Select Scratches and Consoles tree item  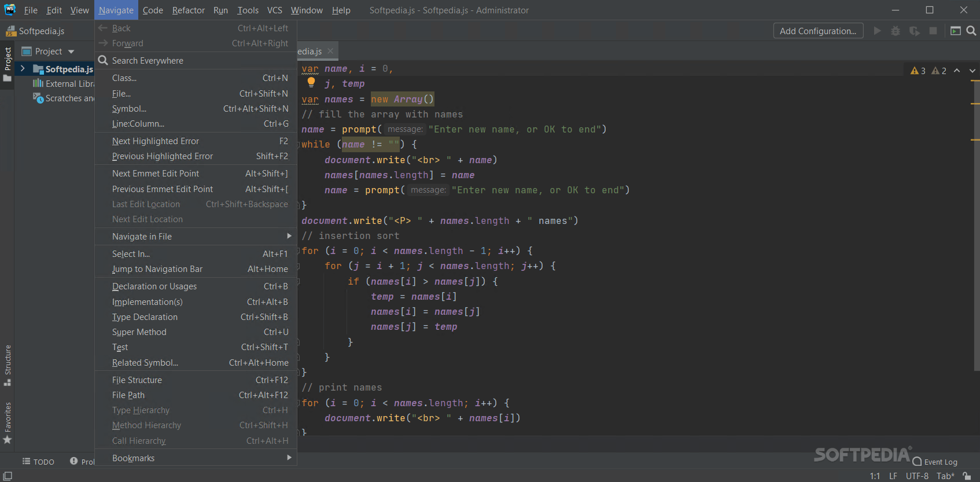(x=64, y=98)
